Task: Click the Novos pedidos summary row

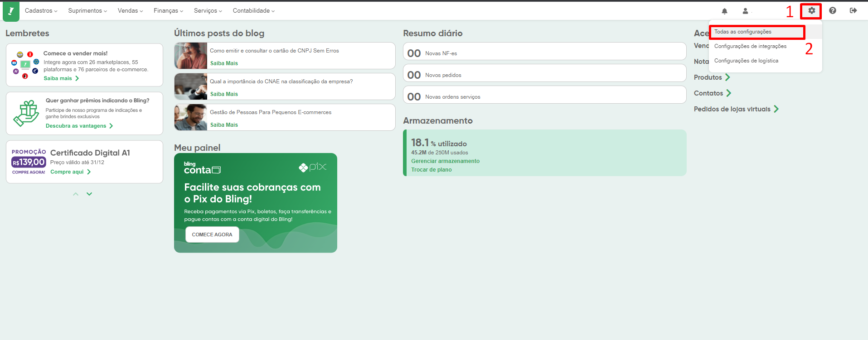Action: coord(544,73)
